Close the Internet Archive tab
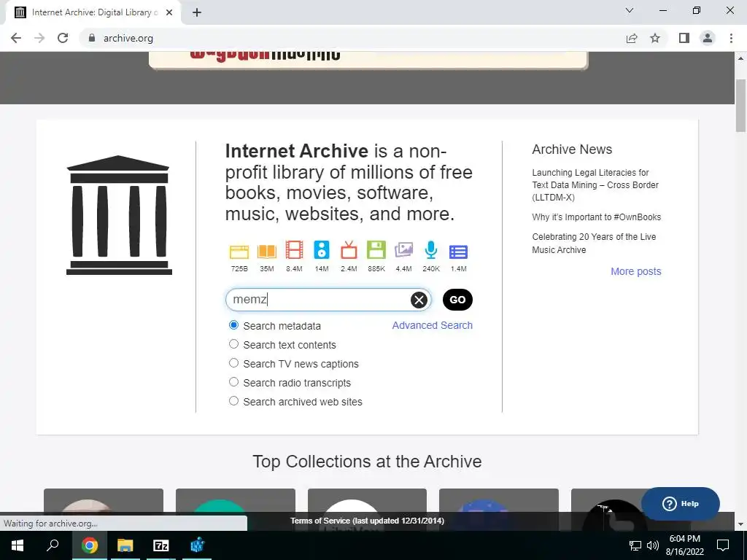The height and width of the screenshot is (560, 747). pyautogui.click(x=169, y=12)
